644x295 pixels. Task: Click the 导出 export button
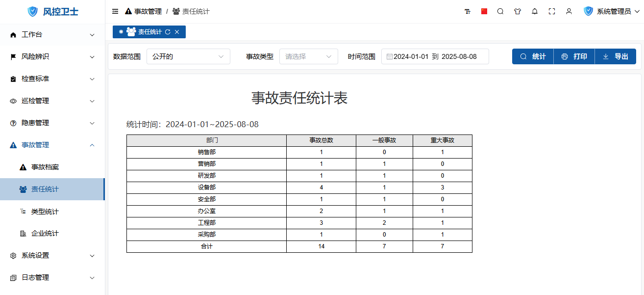pyautogui.click(x=615, y=56)
